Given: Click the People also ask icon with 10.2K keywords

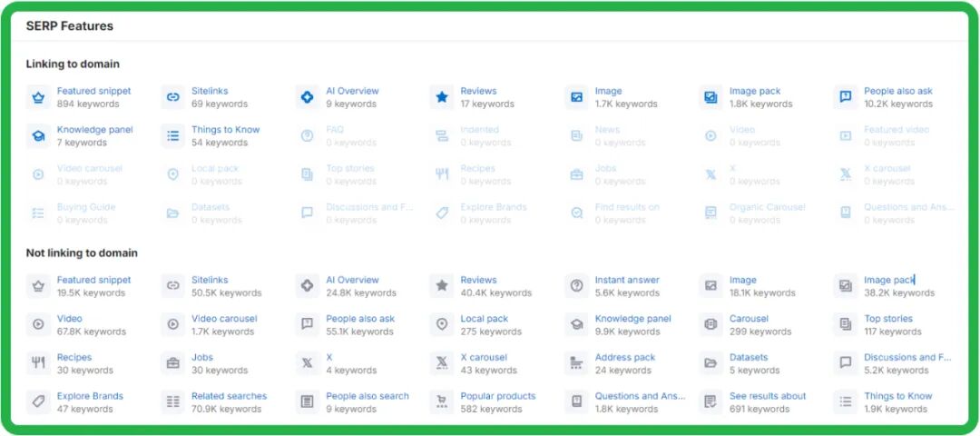Looking at the screenshot, I should [846, 97].
